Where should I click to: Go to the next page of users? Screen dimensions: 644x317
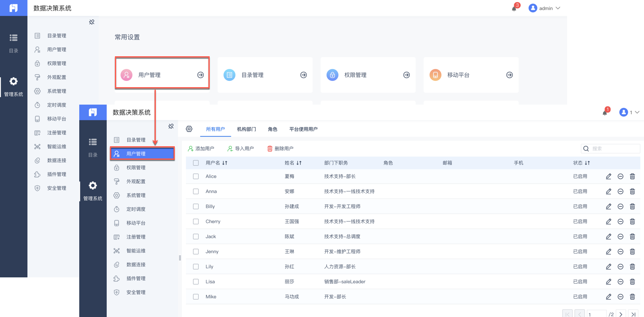[621, 314]
